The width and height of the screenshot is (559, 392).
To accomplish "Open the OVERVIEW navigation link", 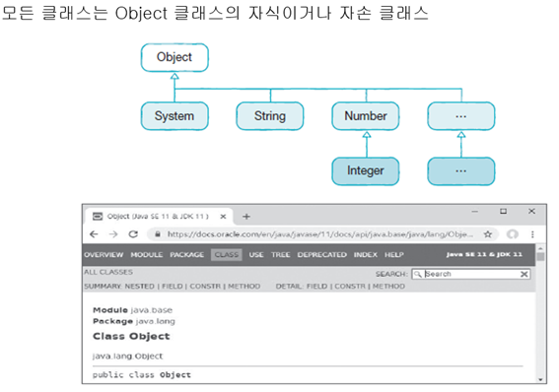I will point(104,254).
